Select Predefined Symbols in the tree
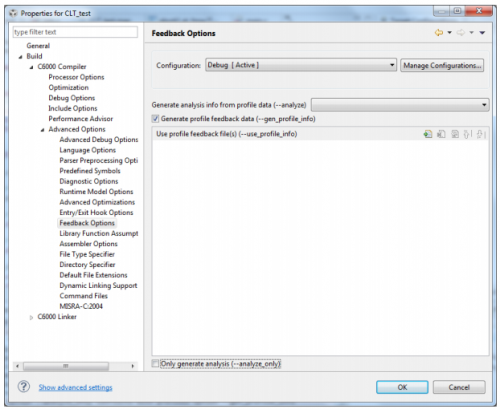This screenshot has height=409, width=500. click(x=90, y=171)
